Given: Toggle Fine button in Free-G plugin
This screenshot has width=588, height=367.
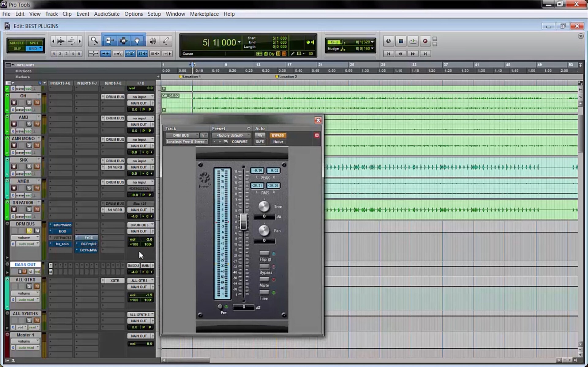Looking at the screenshot, I should [x=264, y=293].
